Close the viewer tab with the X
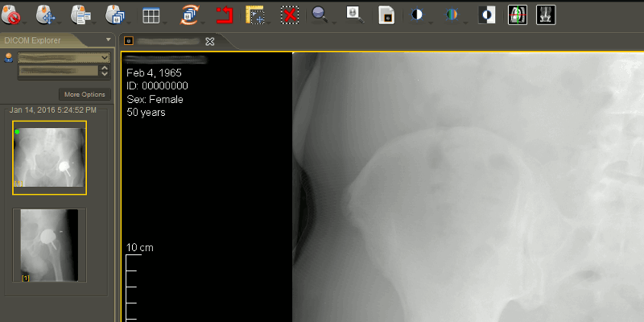The width and height of the screenshot is (644, 322). pos(210,41)
